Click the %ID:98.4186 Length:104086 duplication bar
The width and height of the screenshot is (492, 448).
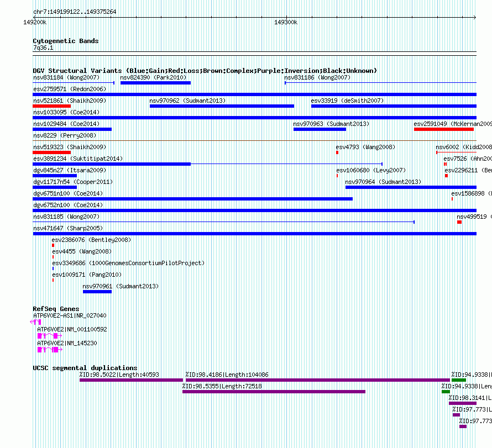coord(318,380)
